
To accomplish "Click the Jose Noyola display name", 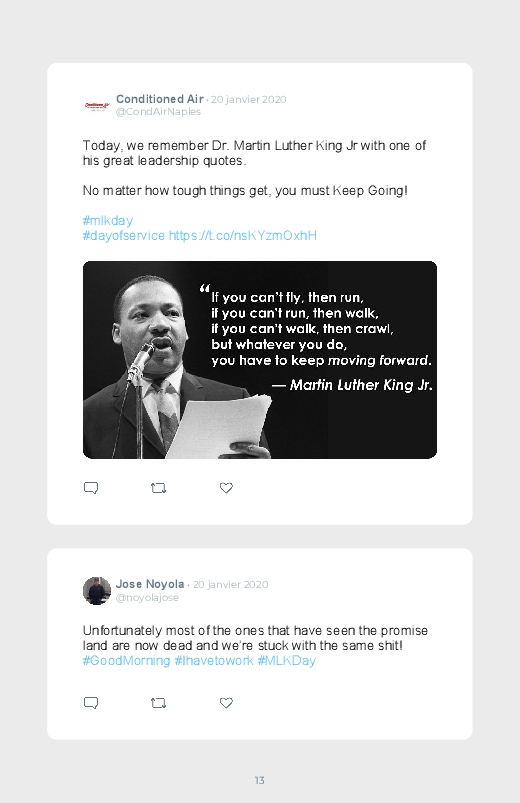I will click(150, 584).
